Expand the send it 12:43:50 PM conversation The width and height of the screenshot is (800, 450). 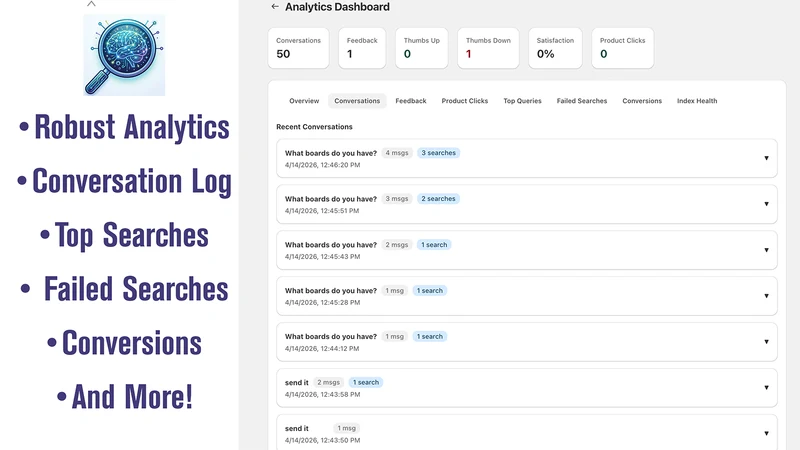(x=766, y=434)
